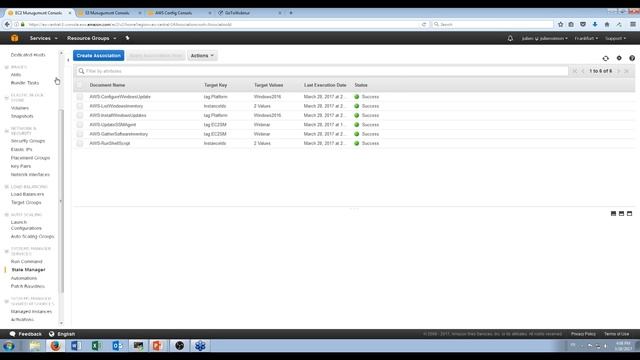Refresh the associations list

click(606, 58)
